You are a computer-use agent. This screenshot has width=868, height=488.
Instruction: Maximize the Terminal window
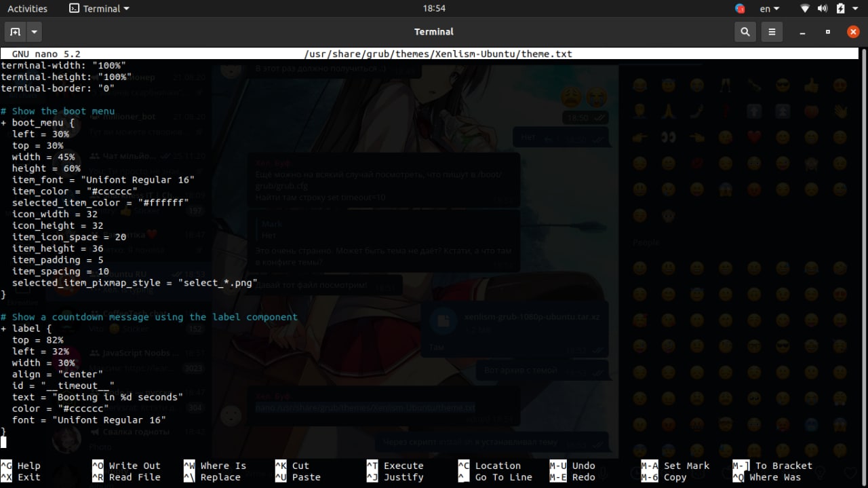[828, 32]
